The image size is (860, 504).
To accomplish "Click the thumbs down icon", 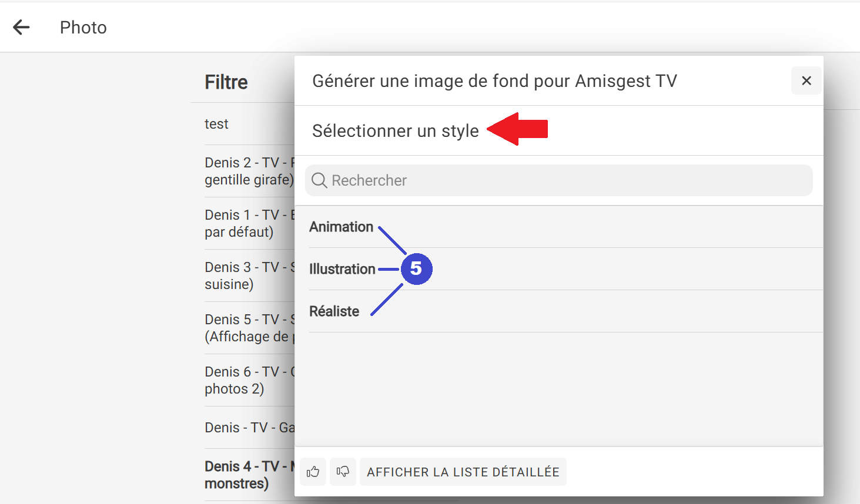I will [x=343, y=472].
